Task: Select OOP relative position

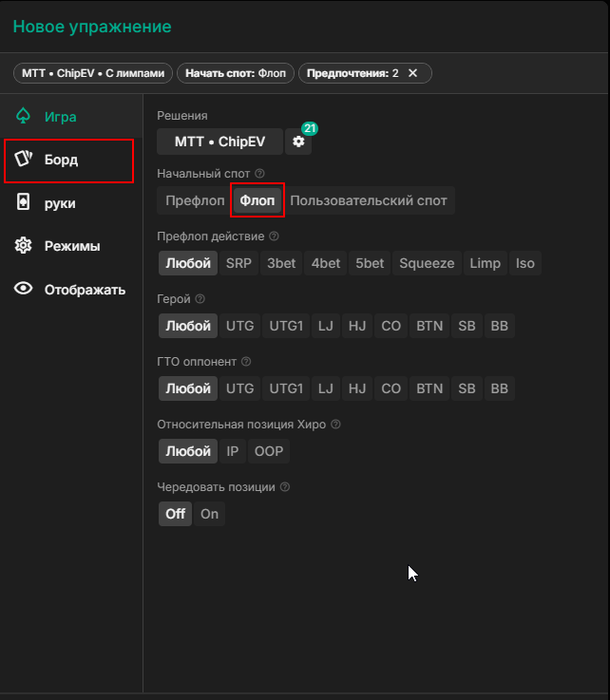Action: (x=269, y=451)
